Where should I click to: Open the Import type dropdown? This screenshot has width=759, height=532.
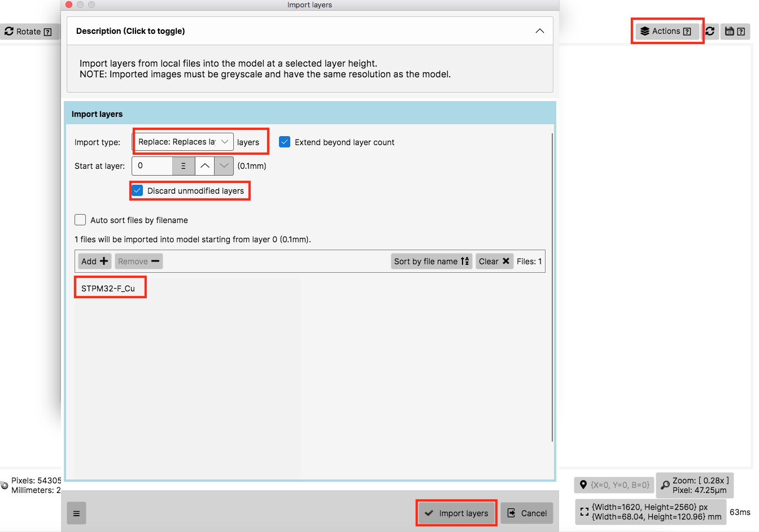click(x=183, y=142)
